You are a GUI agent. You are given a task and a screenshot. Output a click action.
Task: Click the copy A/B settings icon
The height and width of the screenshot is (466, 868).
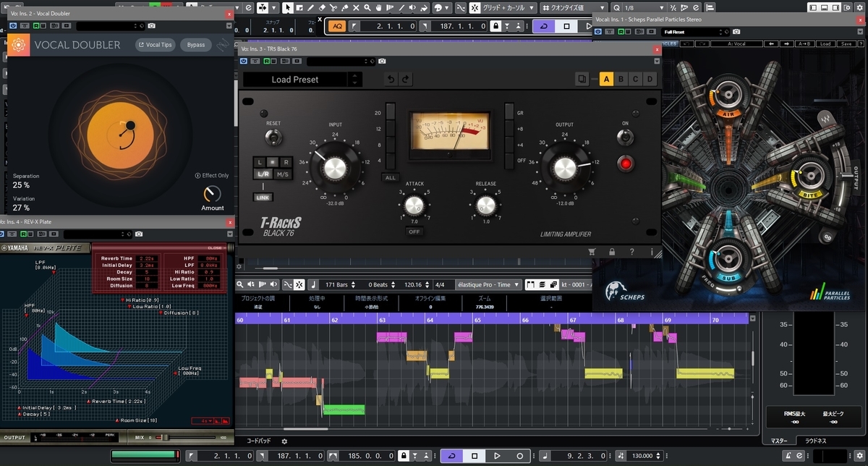click(x=583, y=79)
